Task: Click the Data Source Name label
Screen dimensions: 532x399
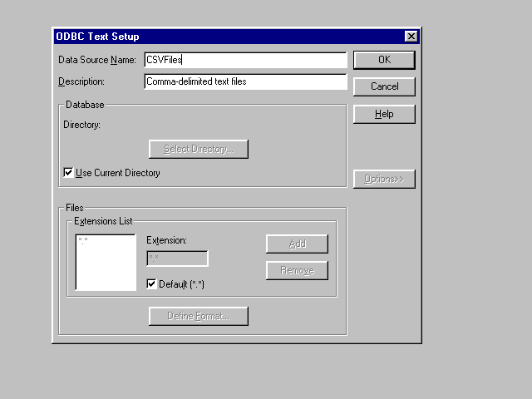Action: click(96, 60)
